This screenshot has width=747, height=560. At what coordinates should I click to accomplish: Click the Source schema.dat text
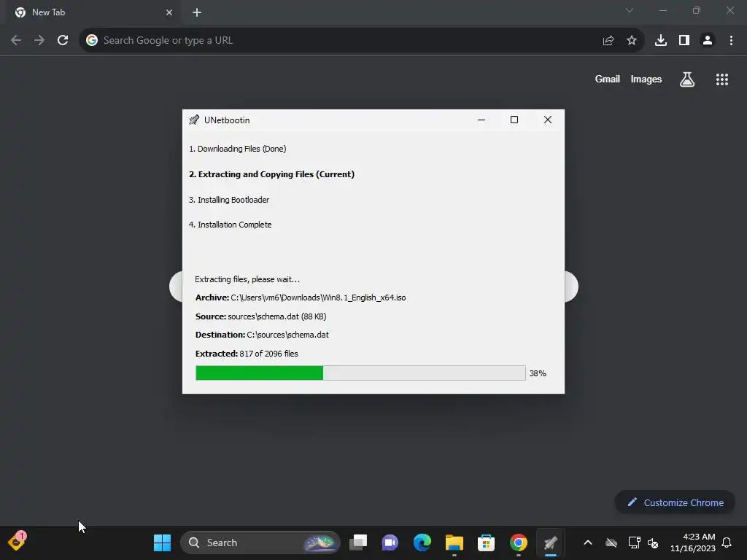point(260,316)
